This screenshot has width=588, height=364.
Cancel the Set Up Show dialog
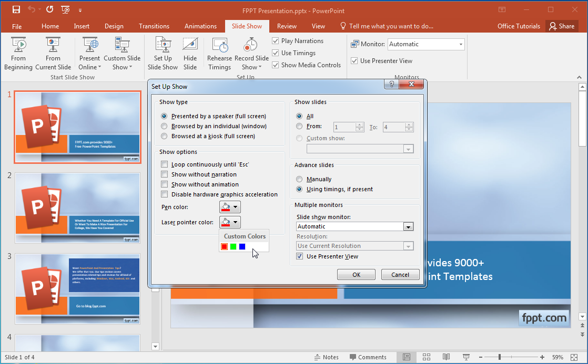pyautogui.click(x=400, y=274)
